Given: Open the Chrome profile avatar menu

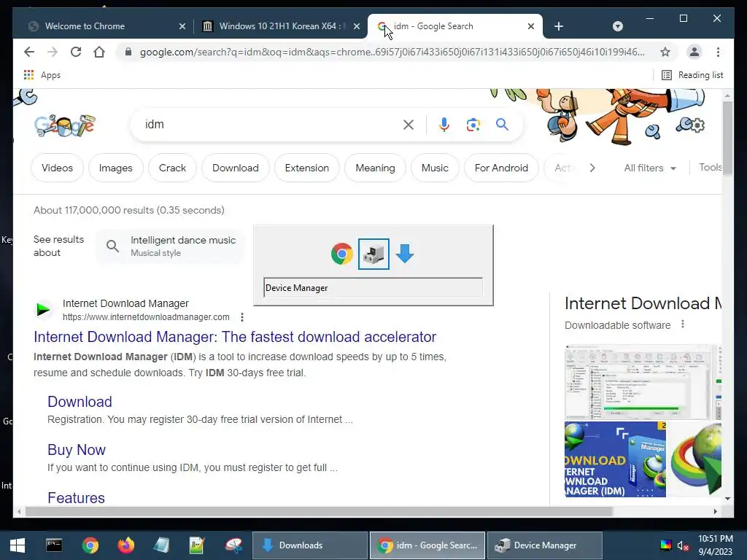Looking at the screenshot, I should click(694, 52).
